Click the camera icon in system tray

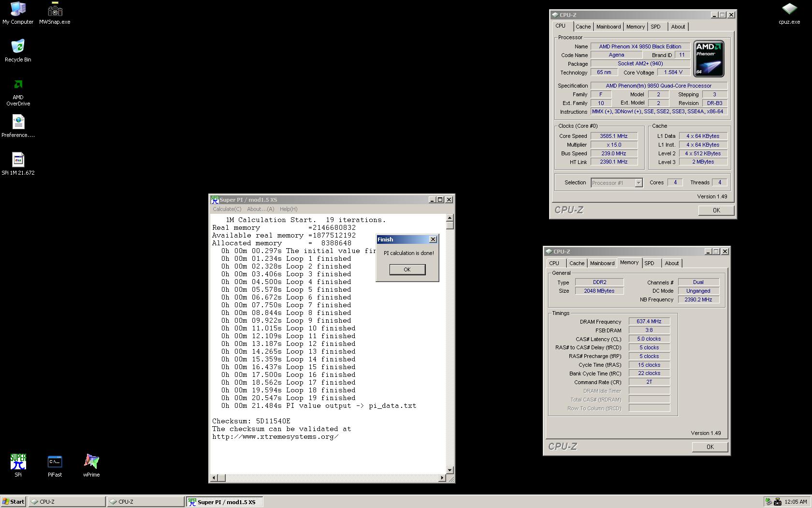pos(777,502)
